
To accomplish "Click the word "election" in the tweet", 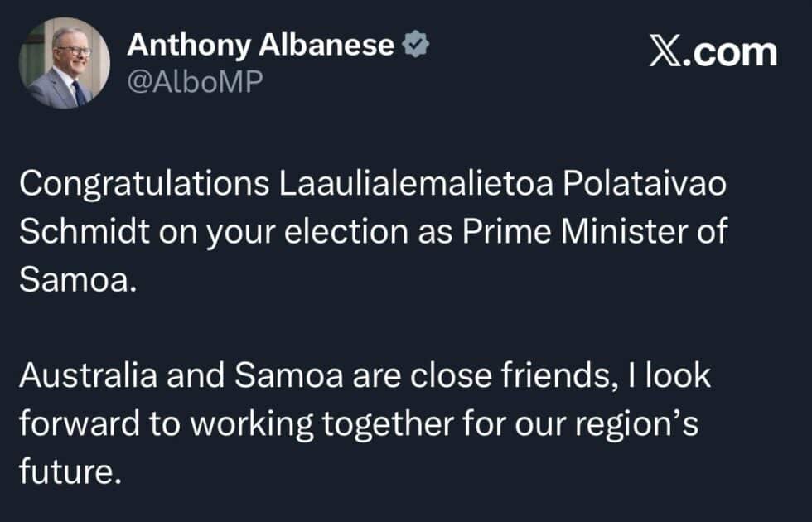I will click(346, 231).
